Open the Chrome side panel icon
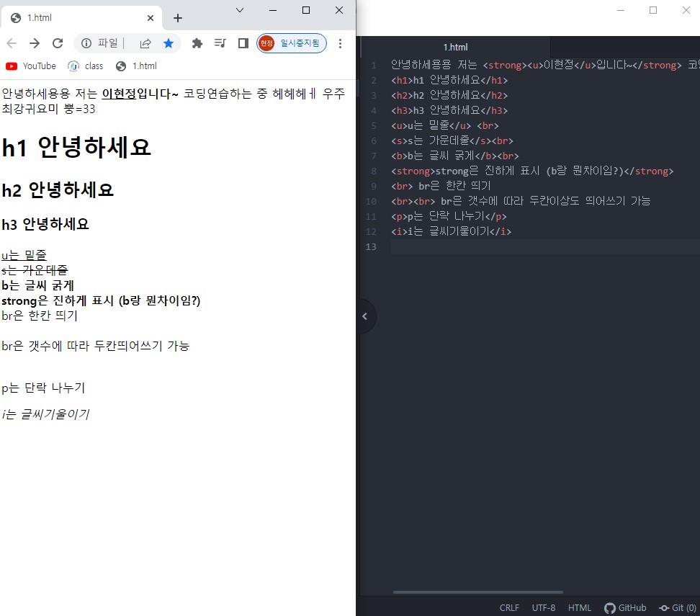This screenshot has width=700, height=616. coord(243,43)
